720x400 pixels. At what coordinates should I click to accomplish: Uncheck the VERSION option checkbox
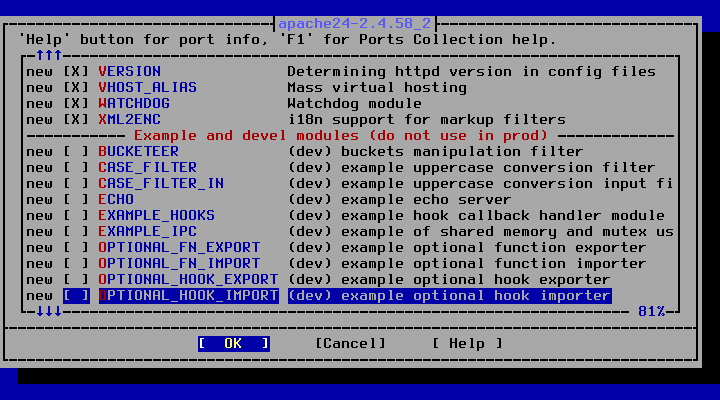(76, 72)
